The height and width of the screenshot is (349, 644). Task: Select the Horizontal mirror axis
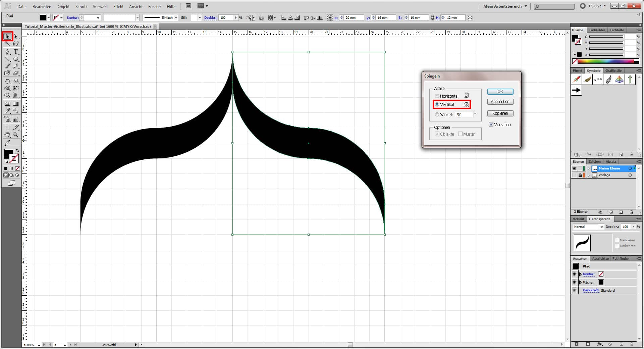(437, 96)
